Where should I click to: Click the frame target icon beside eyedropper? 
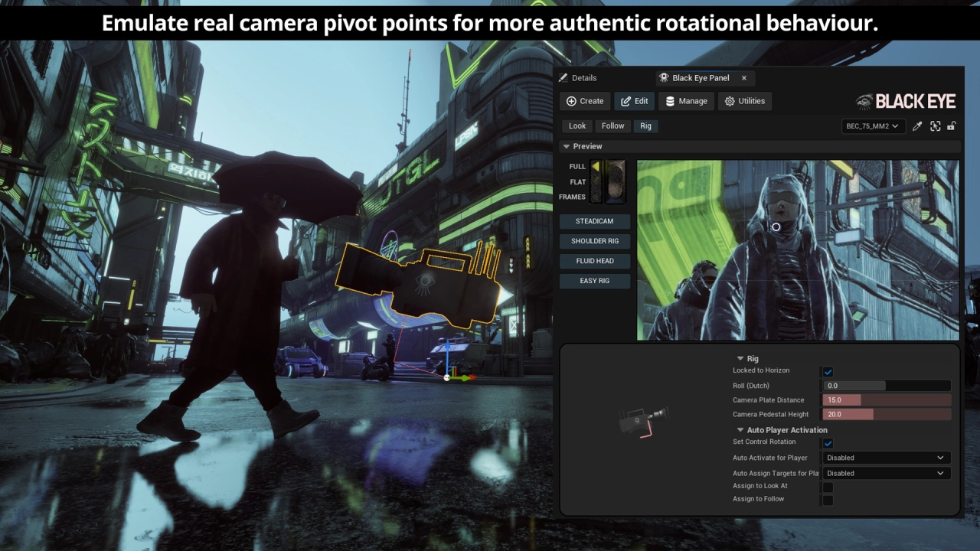pyautogui.click(x=935, y=126)
